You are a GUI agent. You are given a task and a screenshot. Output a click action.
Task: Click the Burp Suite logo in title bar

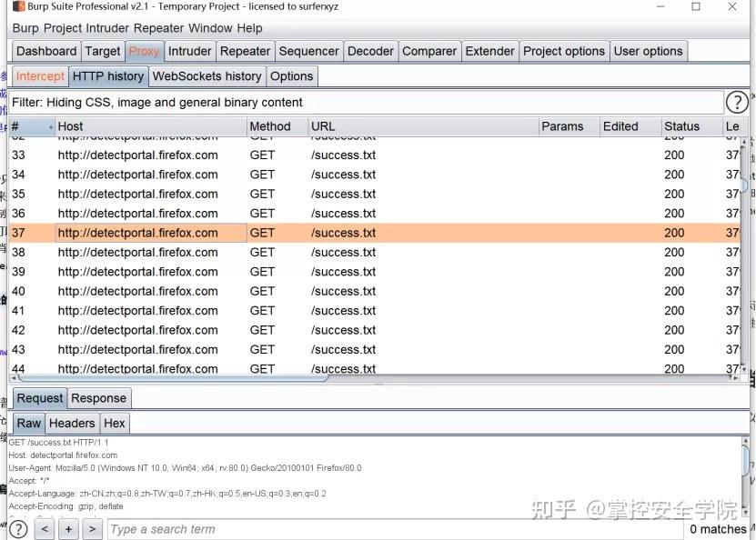(x=18, y=6)
